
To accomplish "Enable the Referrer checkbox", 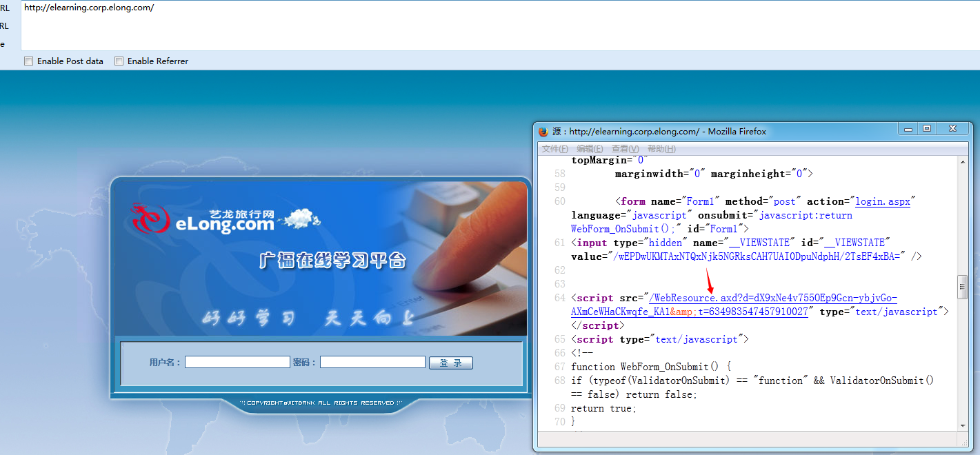I will pyautogui.click(x=119, y=61).
